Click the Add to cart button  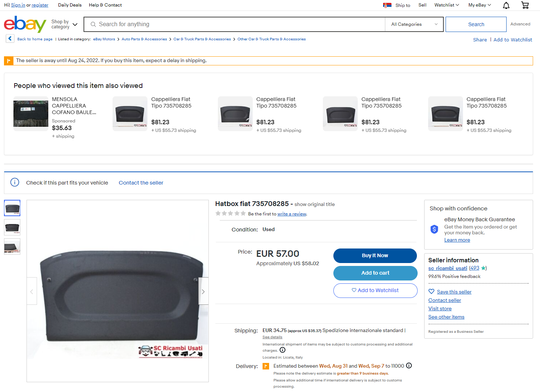pyautogui.click(x=375, y=273)
